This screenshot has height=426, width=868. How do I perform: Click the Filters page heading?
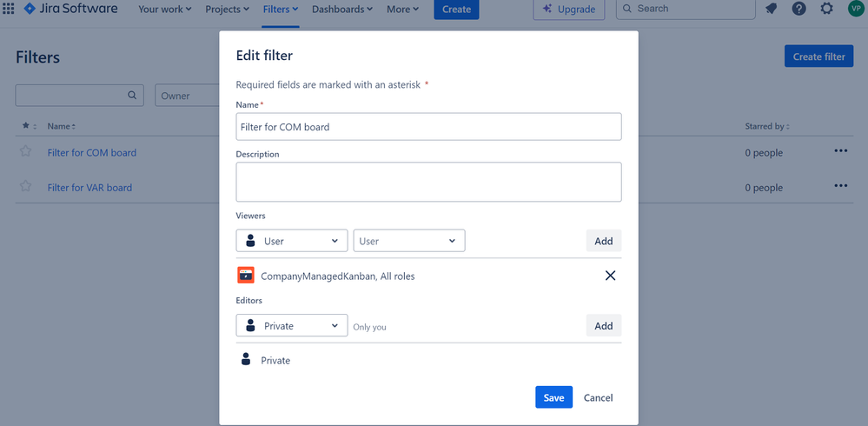37,57
